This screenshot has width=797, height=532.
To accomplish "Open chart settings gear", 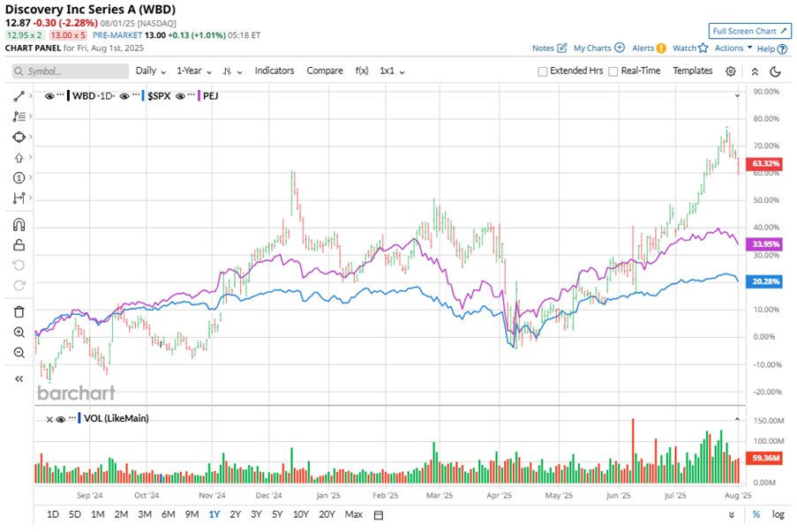I will point(731,71).
